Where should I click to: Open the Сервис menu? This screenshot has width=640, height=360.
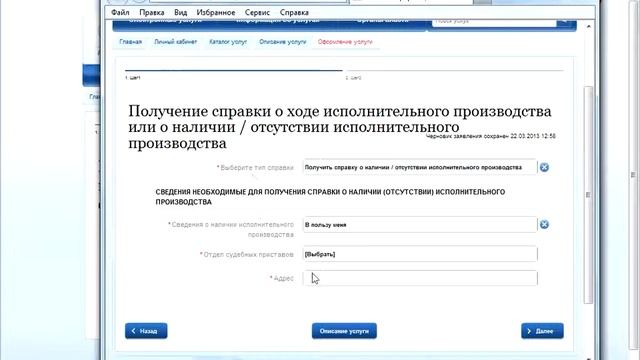click(x=257, y=13)
